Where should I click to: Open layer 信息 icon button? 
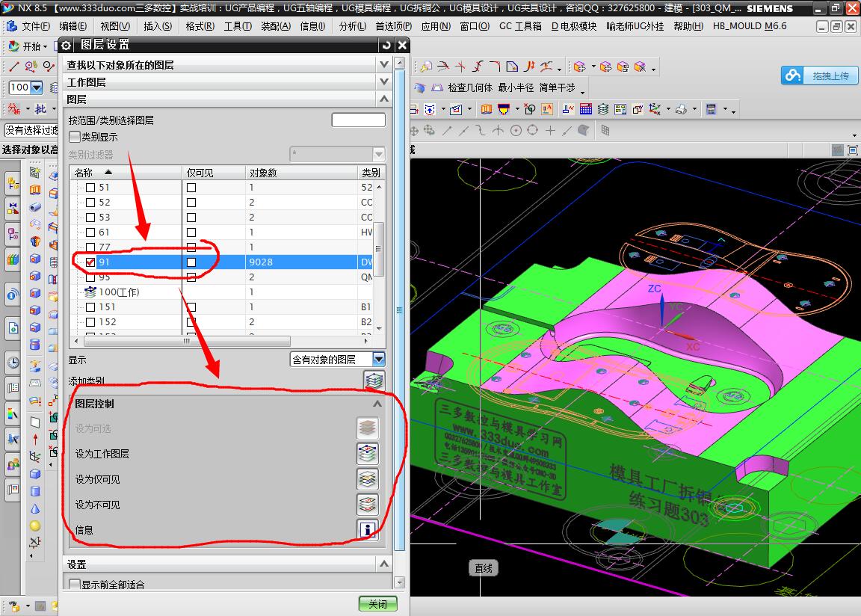368,530
